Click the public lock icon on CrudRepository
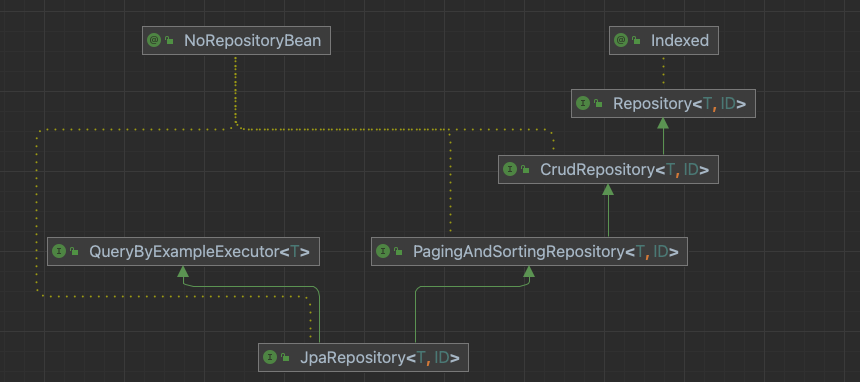Image resolution: width=860 pixels, height=382 pixels. click(525, 170)
